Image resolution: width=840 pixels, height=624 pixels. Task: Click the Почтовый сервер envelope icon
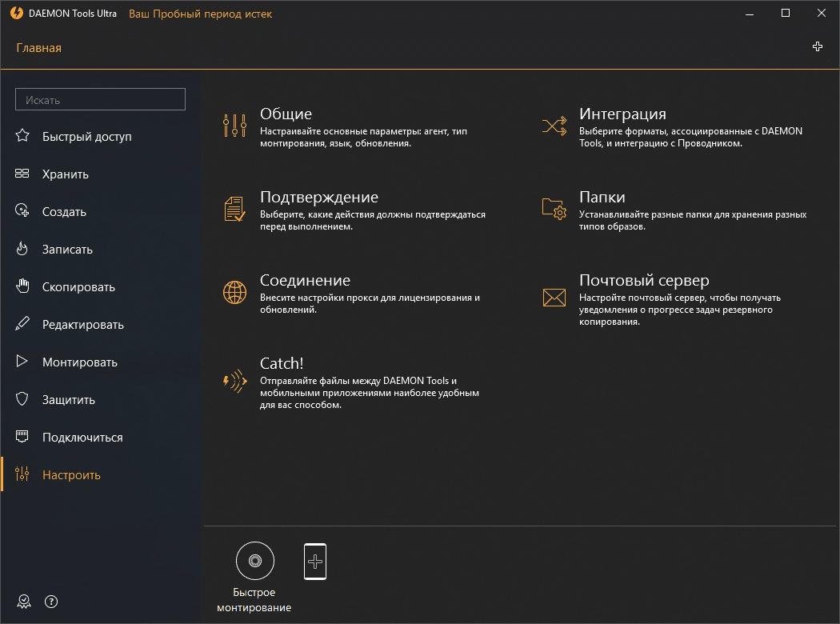point(554,298)
